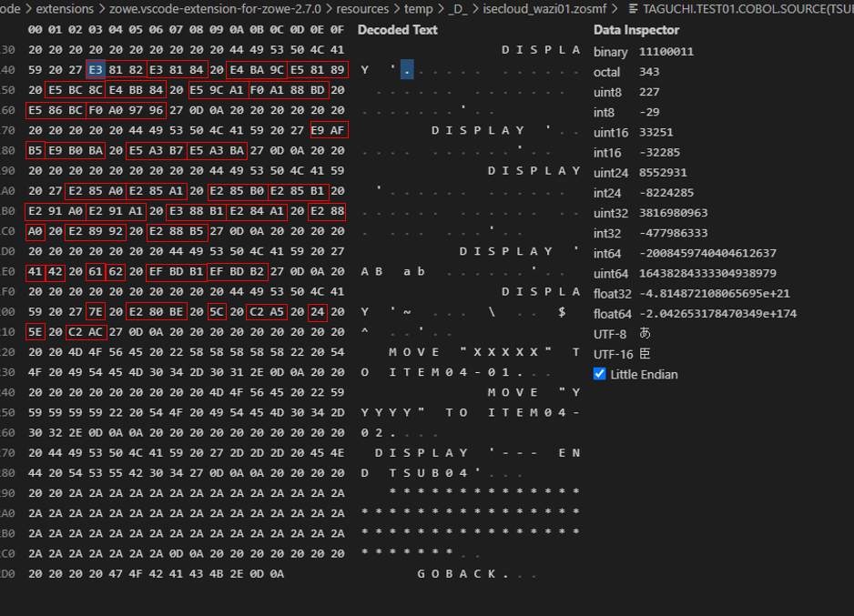Click the UTF-8 decoded character field
The width and height of the screenshot is (854, 616).
coord(646,334)
